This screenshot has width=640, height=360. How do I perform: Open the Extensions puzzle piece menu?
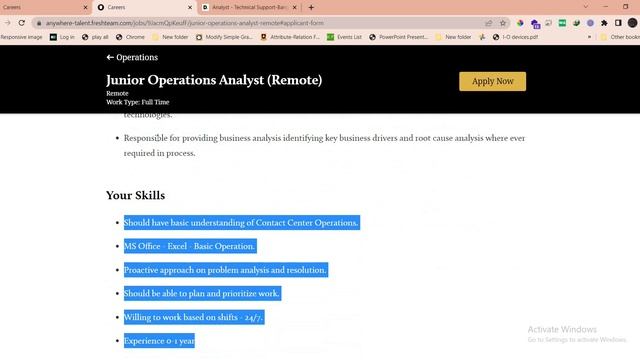[x=604, y=23]
